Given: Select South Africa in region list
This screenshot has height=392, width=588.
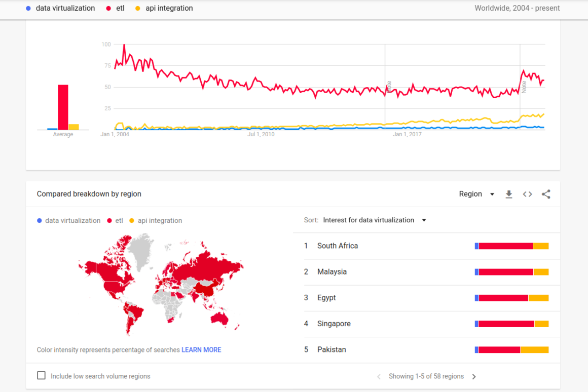Looking at the screenshot, I should point(338,246).
